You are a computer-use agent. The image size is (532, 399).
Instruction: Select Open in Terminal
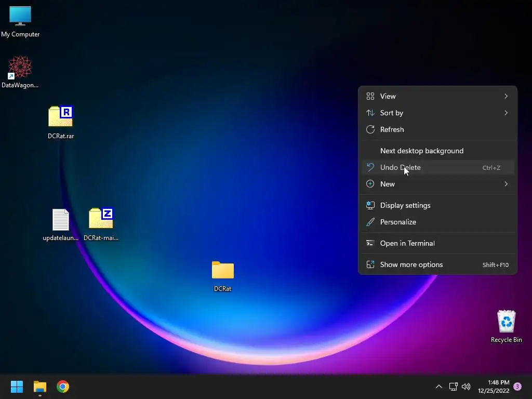437,244
